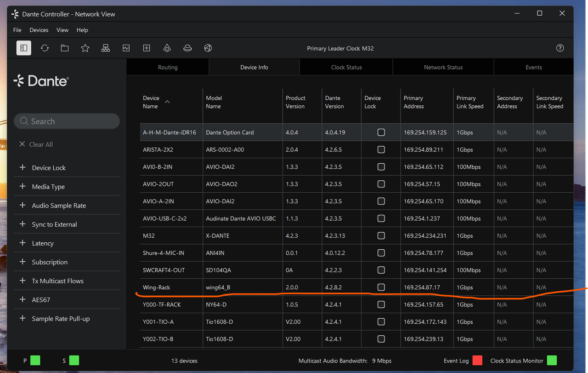588x373 pixels.
Task: Click the star icon in the toolbar
Action: click(x=85, y=48)
